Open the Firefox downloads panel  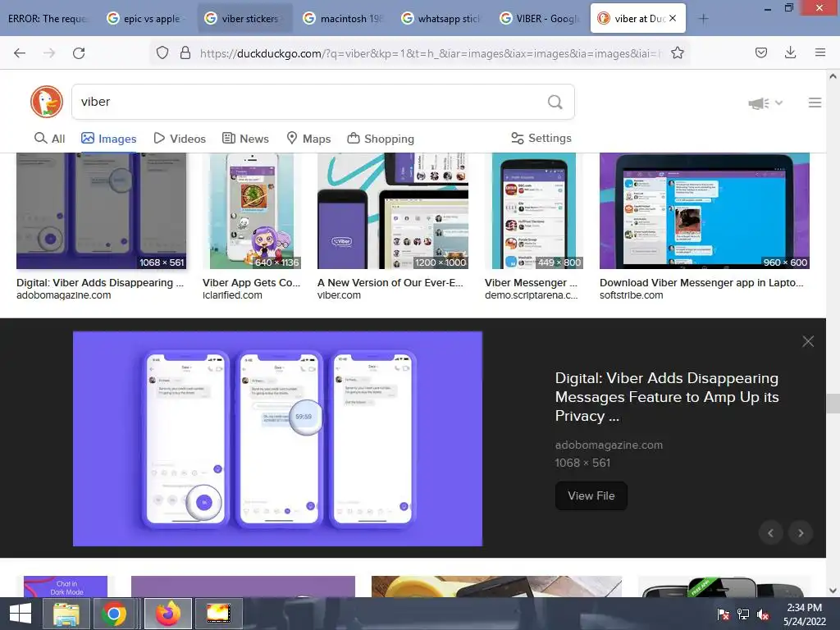[790, 52]
